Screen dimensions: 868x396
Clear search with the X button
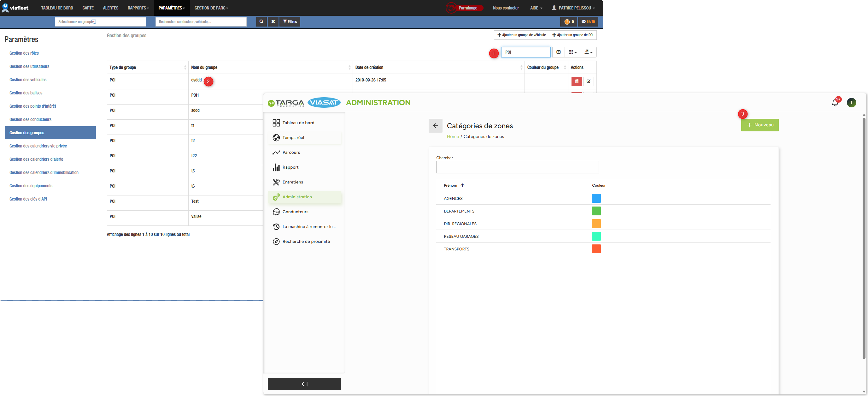[273, 21]
